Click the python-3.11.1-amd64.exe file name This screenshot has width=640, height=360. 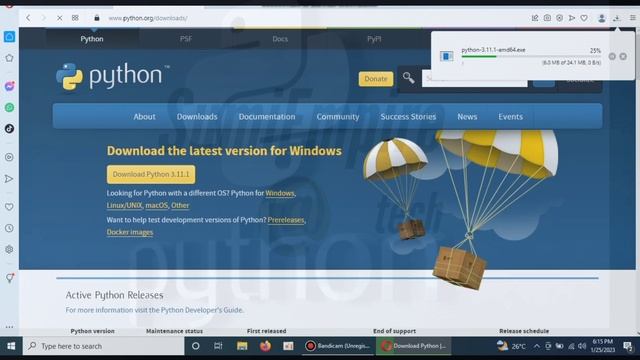[x=493, y=50]
